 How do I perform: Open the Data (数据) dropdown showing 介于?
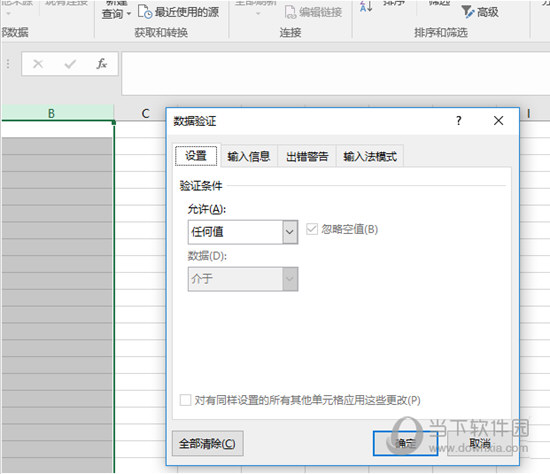point(243,279)
